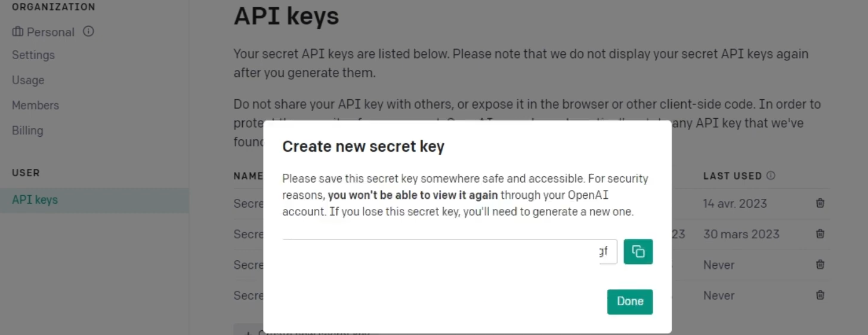The width and height of the screenshot is (868, 335).
Task: Click the 14 avr. 2023 date cell
Action: click(735, 204)
